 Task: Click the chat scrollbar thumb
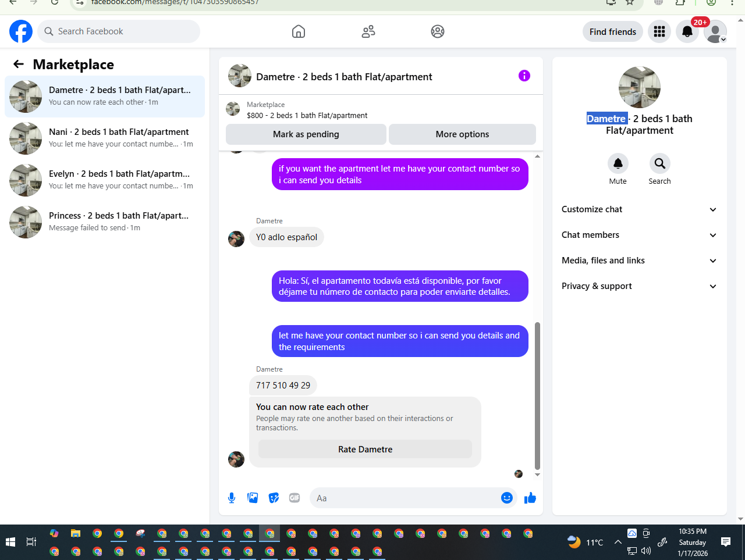(537, 395)
